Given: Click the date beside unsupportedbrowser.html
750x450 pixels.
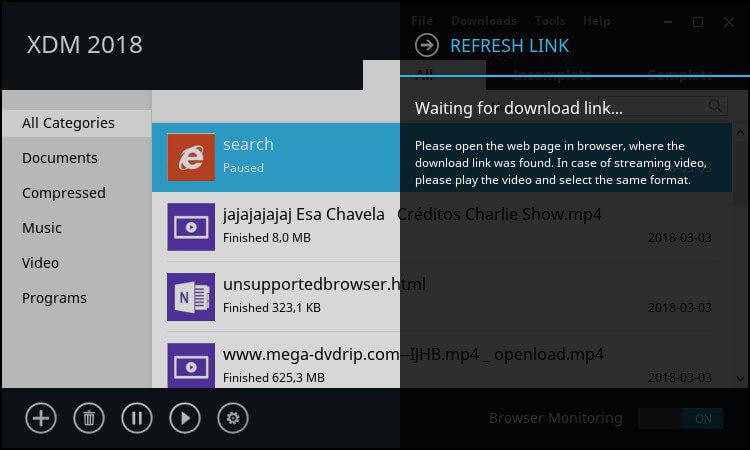Looking at the screenshot, I should pos(680,307).
